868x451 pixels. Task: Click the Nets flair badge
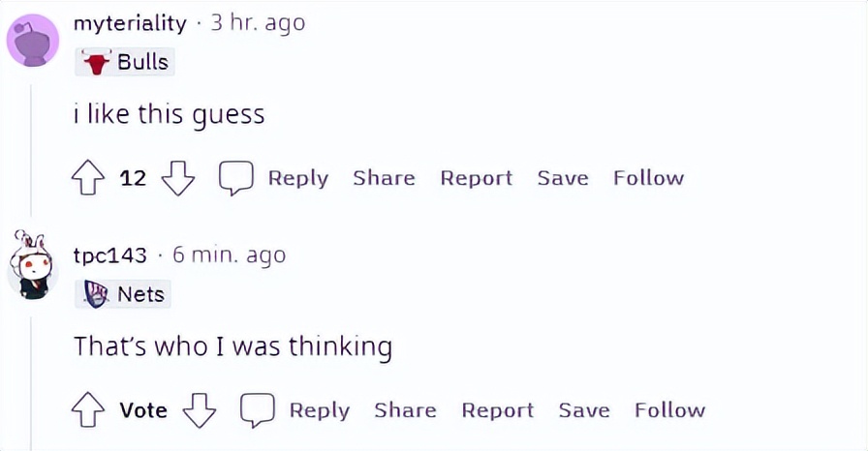pos(123,294)
